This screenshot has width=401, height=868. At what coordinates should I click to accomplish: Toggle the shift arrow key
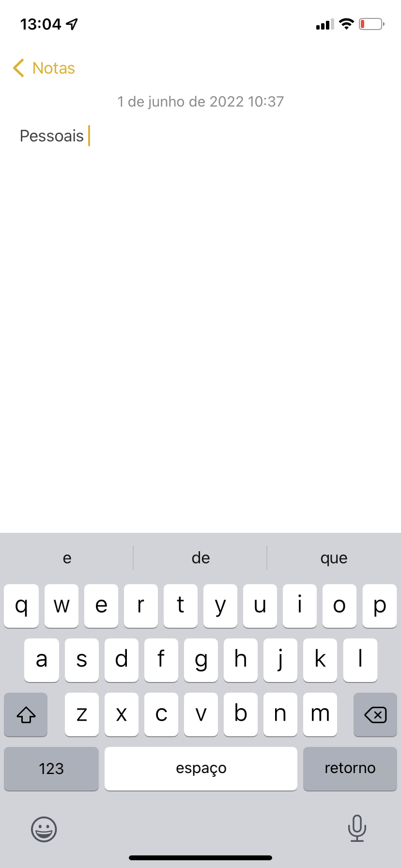(x=26, y=714)
